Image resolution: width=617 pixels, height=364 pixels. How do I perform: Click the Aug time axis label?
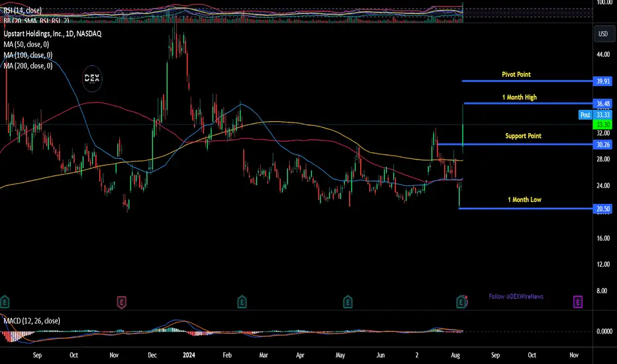(455, 355)
